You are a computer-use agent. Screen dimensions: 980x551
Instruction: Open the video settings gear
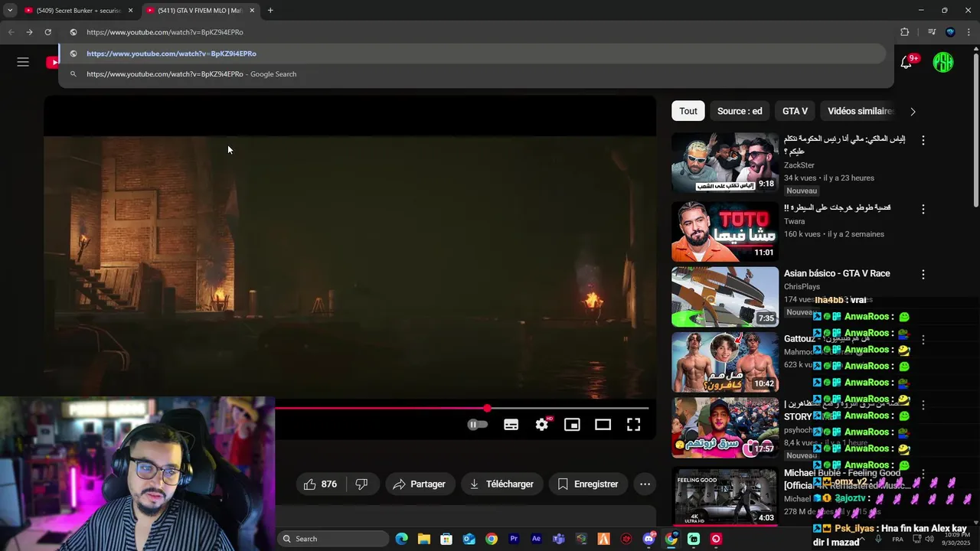tap(542, 425)
